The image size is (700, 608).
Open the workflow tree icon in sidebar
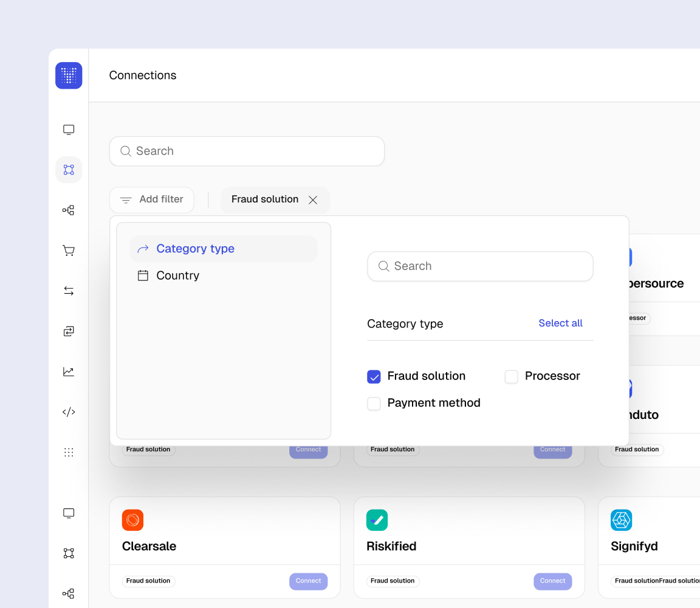tap(69, 210)
